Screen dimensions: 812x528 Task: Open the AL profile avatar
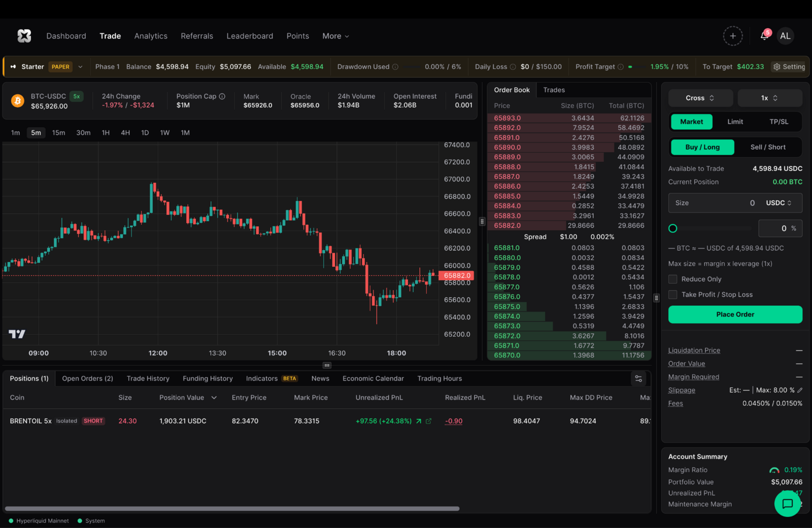pos(785,36)
